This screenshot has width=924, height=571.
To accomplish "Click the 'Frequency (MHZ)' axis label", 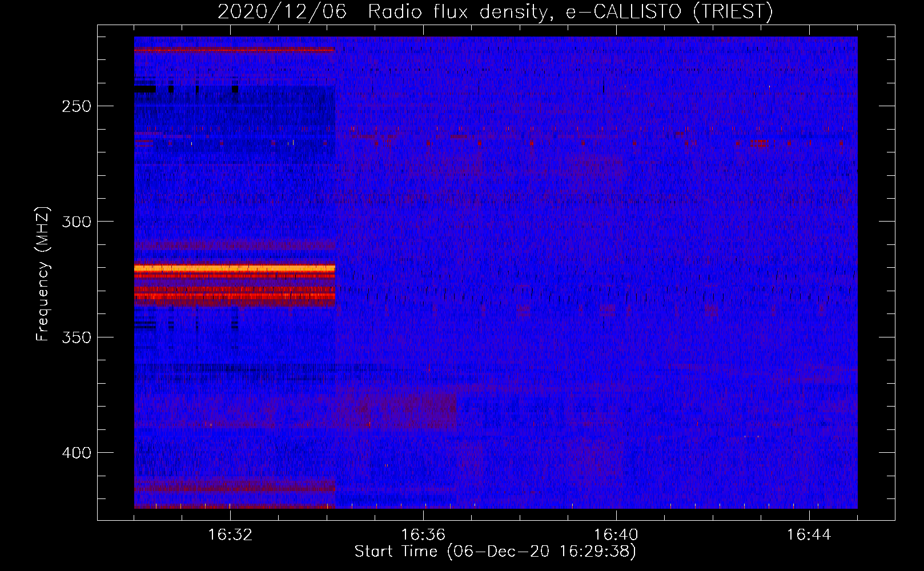I will [43, 274].
